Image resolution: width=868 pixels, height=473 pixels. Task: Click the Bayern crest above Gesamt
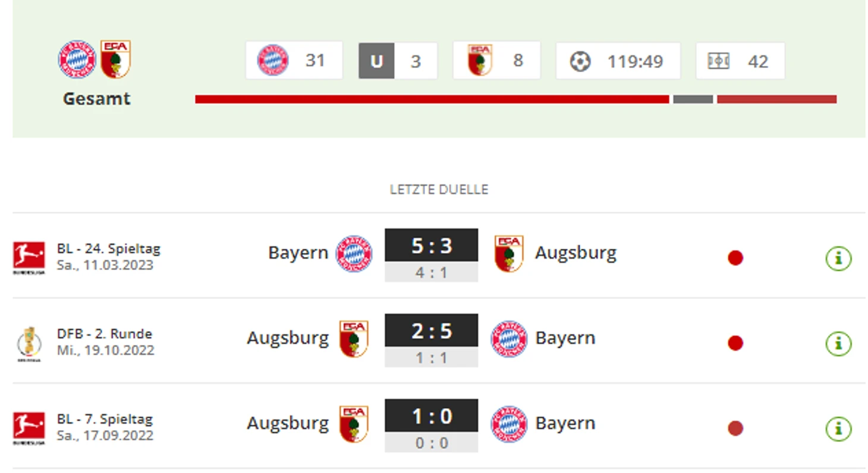click(77, 59)
